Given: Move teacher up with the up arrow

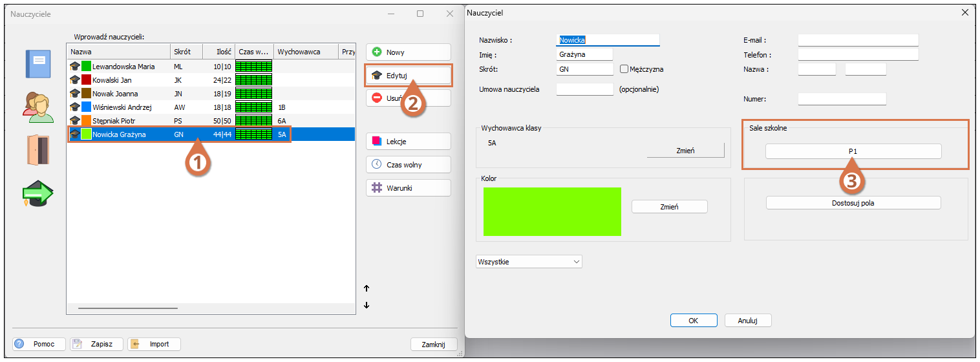Looking at the screenshot, I should click(367, 288).
